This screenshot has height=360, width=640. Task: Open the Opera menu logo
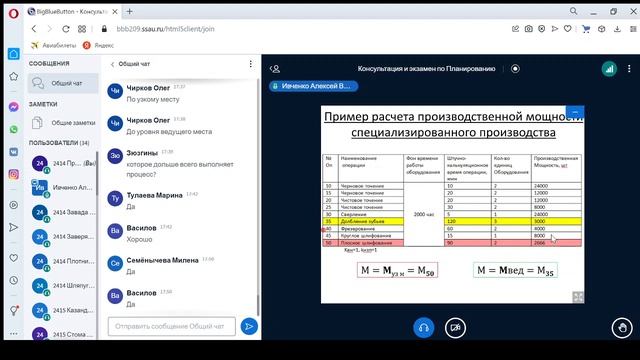[x=13, y=13]
